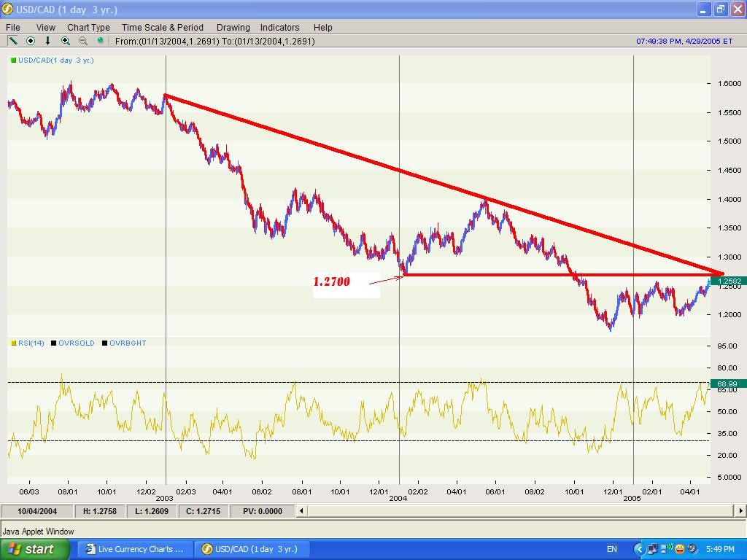Select the trend line drawing tool
Screen dimensions: 747x560
[12, 41]
